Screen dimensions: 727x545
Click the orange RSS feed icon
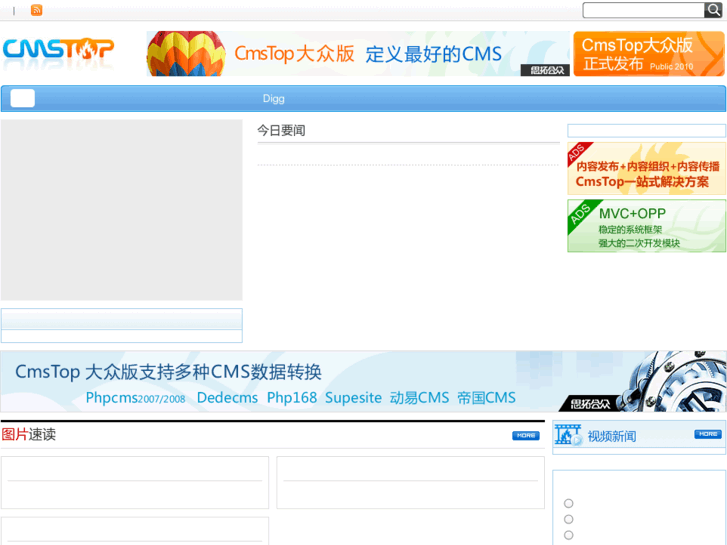click(37, 10)
